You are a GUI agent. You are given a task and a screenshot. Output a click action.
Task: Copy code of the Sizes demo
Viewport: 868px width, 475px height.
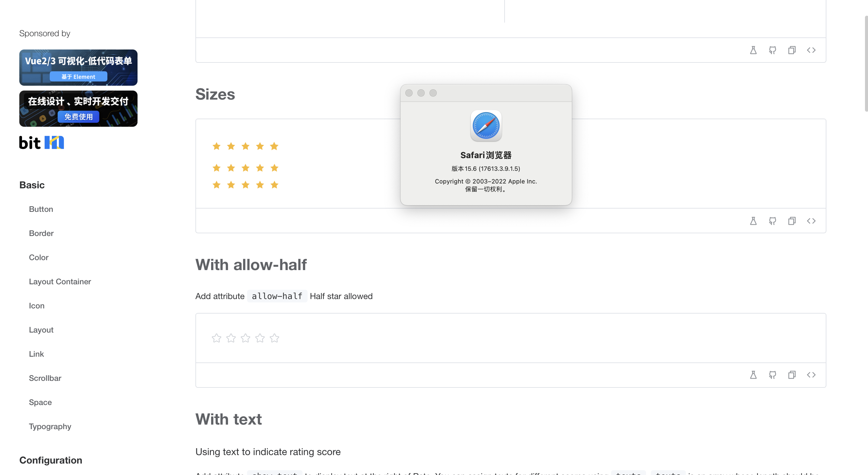coord(792,221)
